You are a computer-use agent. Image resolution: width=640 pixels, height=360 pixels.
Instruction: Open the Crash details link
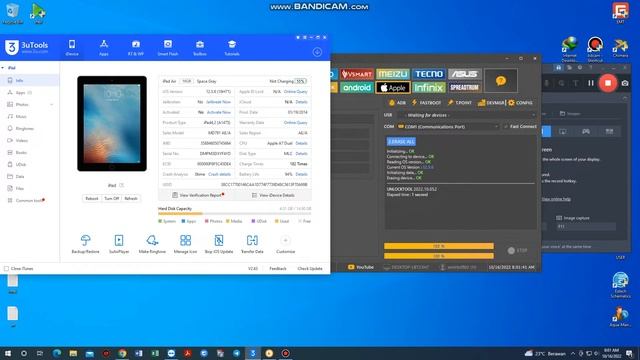[x=220, y=174]
